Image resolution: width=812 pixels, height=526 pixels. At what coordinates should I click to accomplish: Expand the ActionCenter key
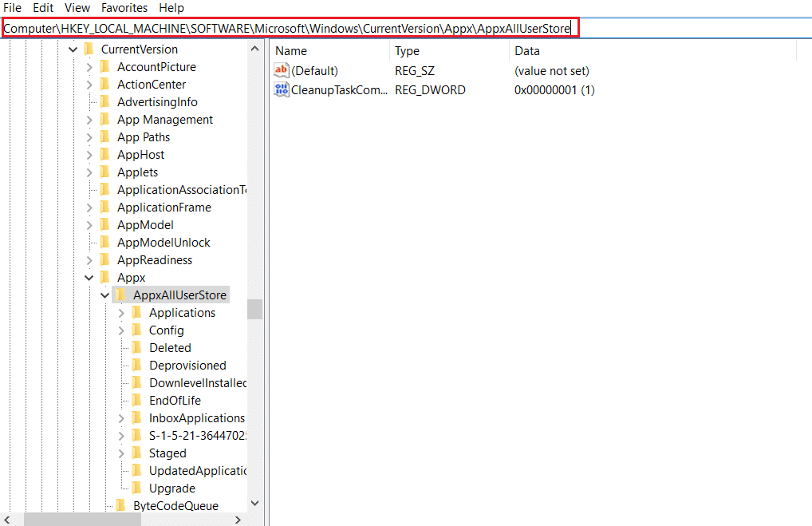[x=89, y=85]
